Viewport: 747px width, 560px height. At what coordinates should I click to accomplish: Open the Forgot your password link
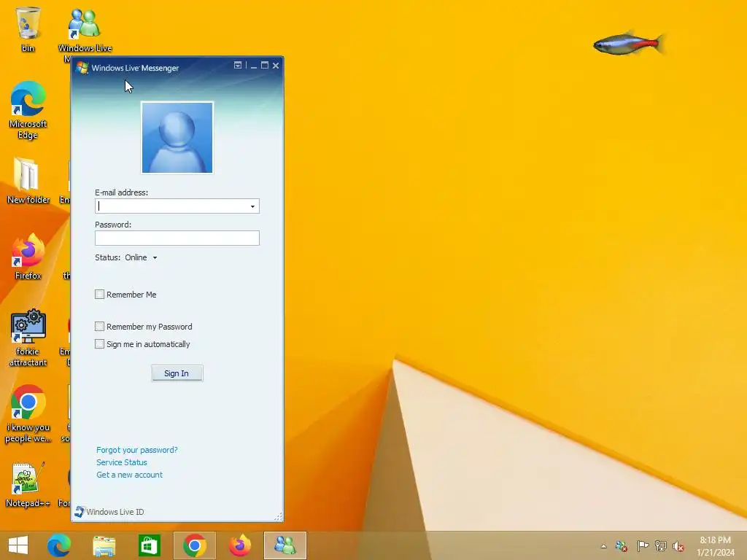(136, 450)
